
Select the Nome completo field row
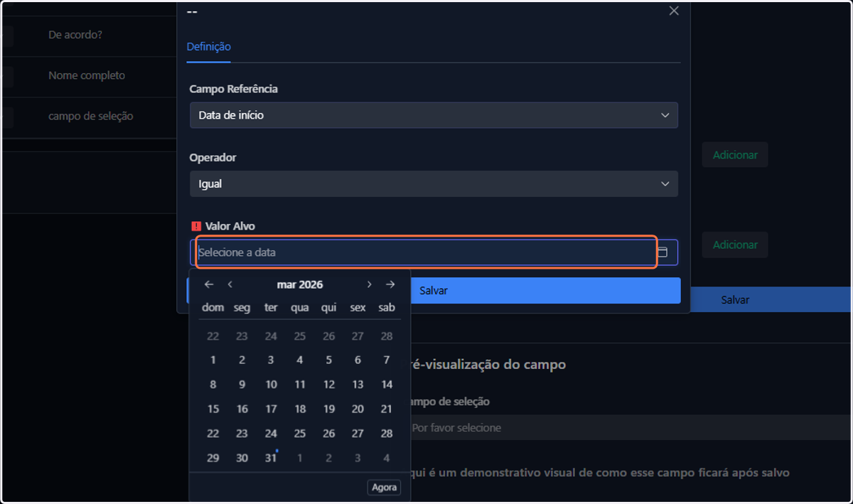88,75
